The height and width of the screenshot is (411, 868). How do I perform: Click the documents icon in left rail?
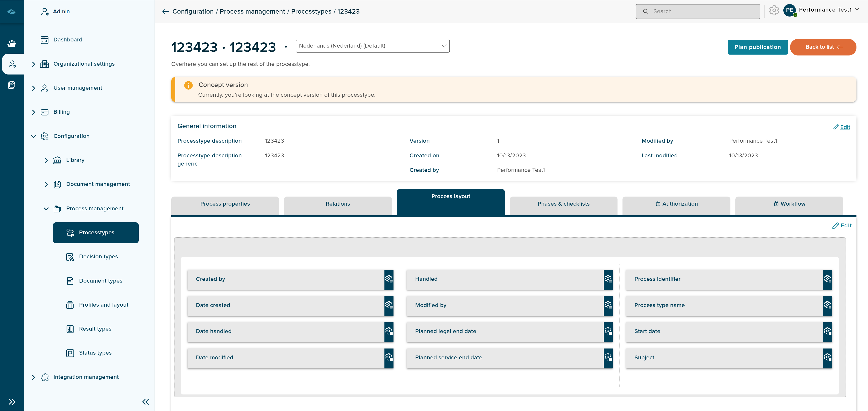[x=12, y=85]
